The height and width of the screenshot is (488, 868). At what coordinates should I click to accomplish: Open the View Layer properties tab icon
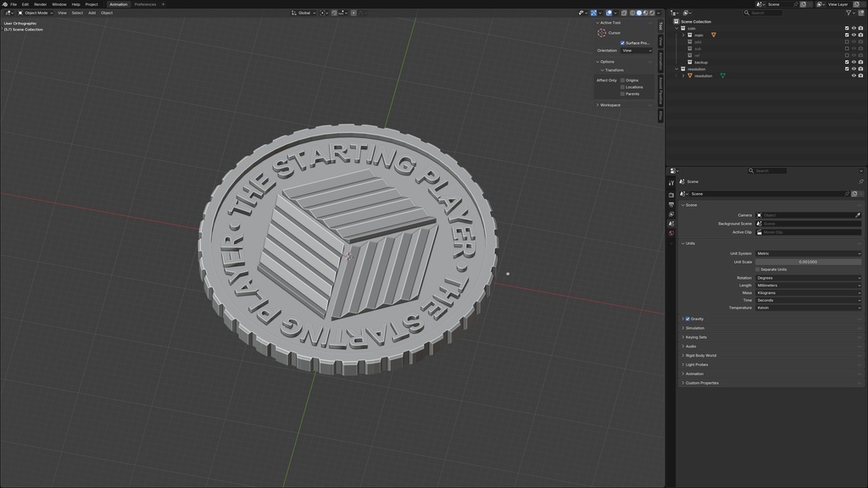click(x=671, y=214)
